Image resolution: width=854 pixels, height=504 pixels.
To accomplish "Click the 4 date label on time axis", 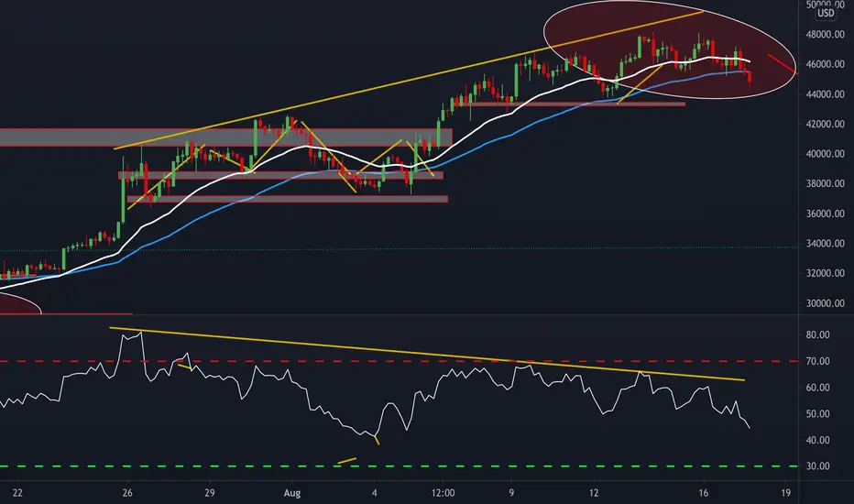I will pos(375,493).
